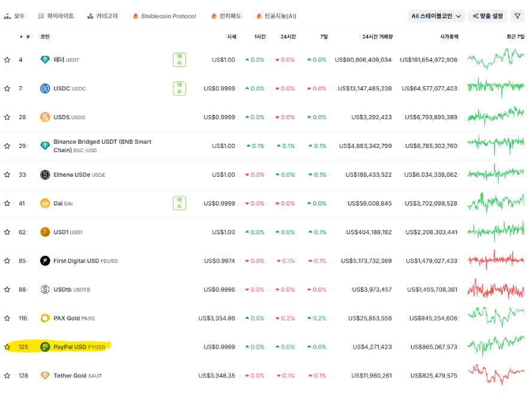532x393 pixels.
Task: Sort by the 1시간 change column
Action: point(260,37)
